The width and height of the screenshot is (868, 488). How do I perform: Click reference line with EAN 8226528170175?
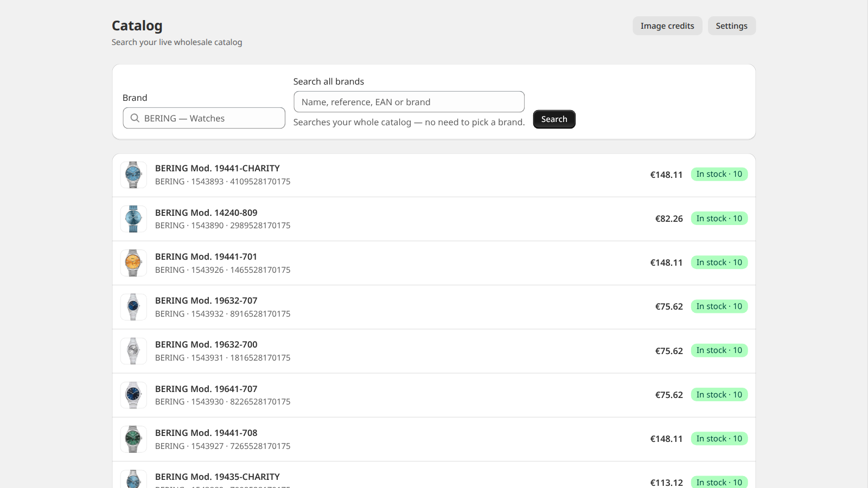(223, 402)
